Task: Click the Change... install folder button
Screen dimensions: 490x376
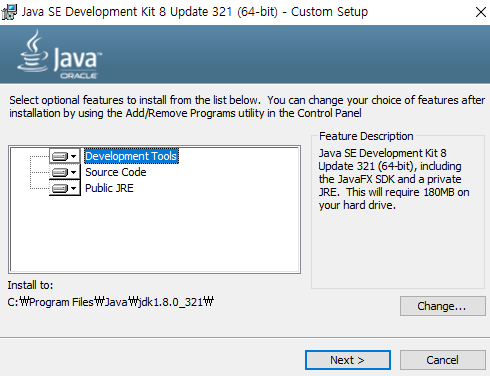Action: 443,306
